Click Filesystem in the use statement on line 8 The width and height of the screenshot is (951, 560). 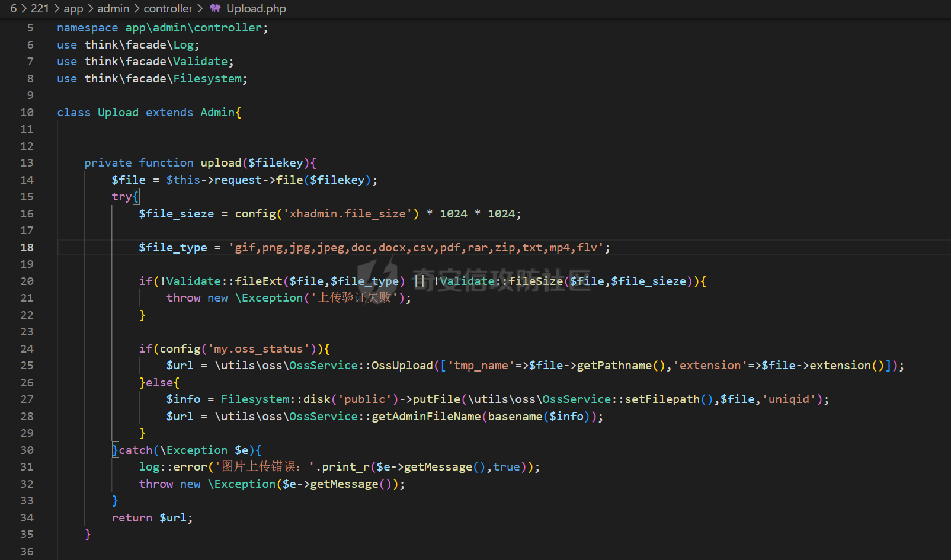(207, 79)
